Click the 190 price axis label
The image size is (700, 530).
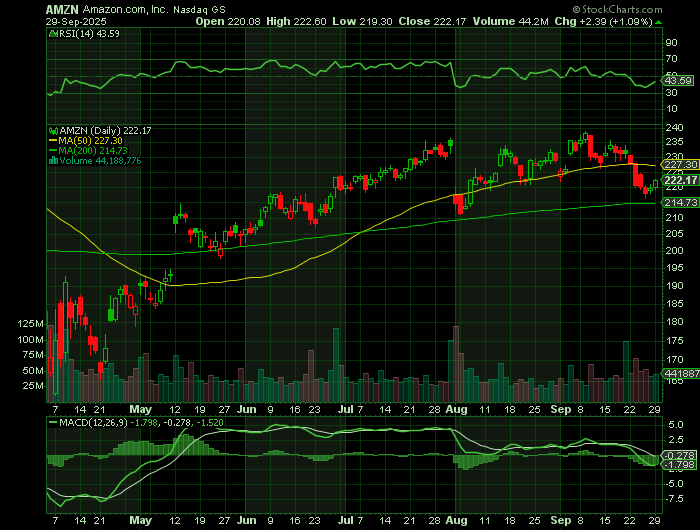(674, 286)
